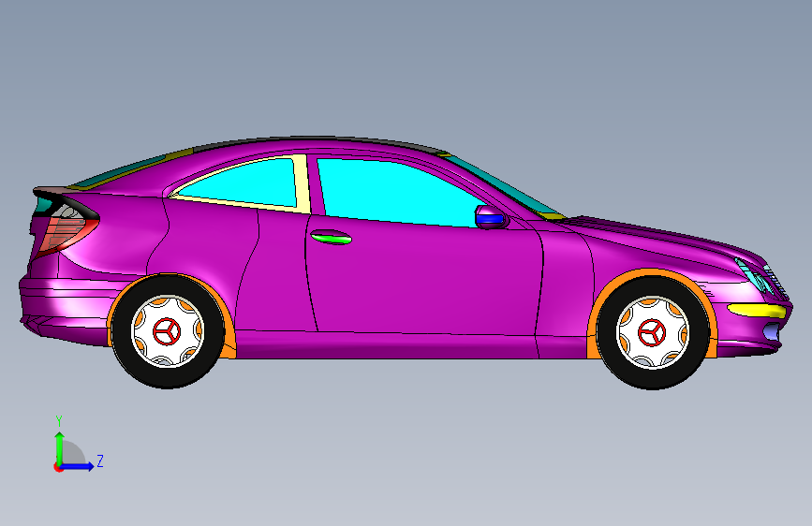Click the red origin of the axis triad
The height and width of the screenshot is (526, 812).
tap(57, 467)
